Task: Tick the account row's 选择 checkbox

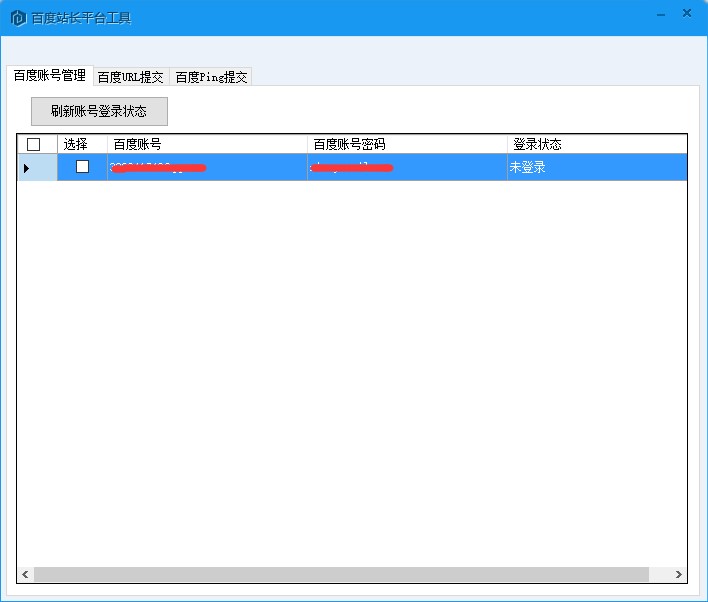Action: click(x=82, y=167)
